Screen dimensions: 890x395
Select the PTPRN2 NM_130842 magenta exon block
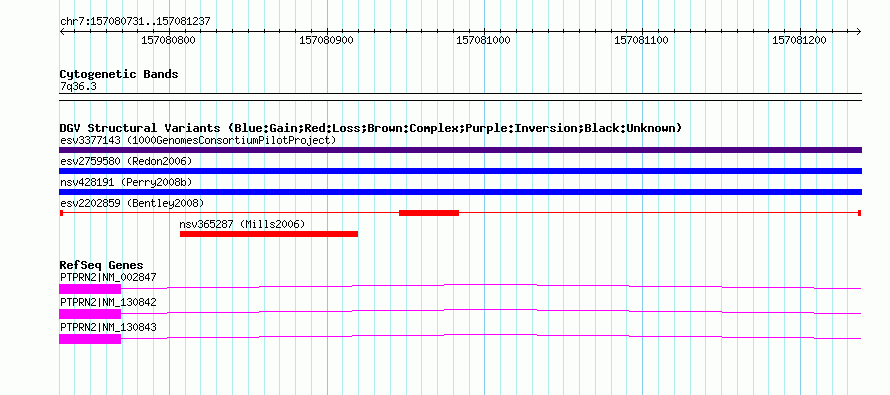[x=90, y=314]
